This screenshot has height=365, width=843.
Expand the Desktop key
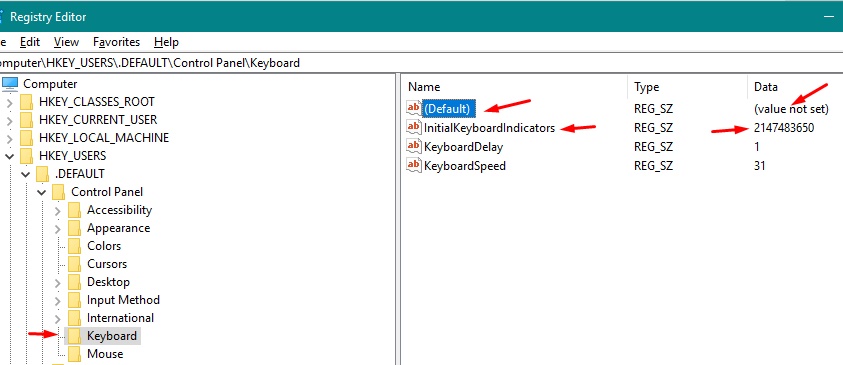[58, 282]
